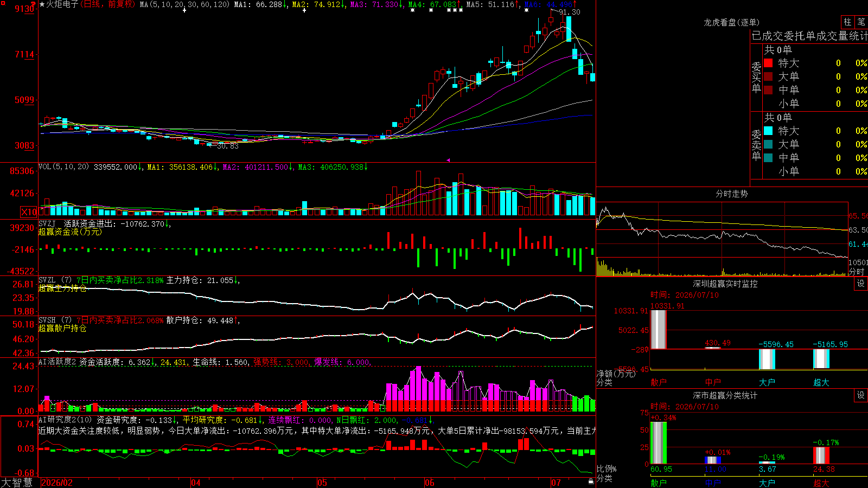Click the VOL(5,10,20) indicator label
The width and height of the screenshot is (868, 488).
(x=63, y=167)
